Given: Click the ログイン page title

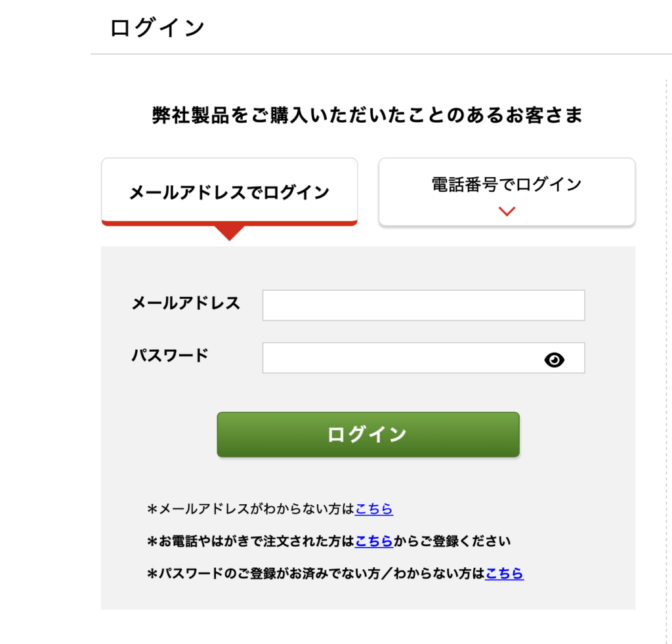Looking at the screenshot, I should coord(157,28).
